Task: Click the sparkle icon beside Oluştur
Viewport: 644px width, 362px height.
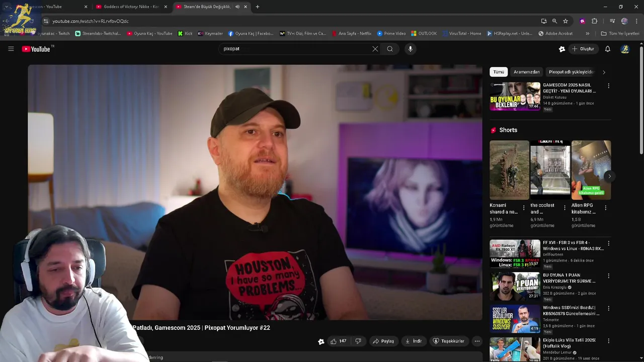Action: [x=562, y=49]
